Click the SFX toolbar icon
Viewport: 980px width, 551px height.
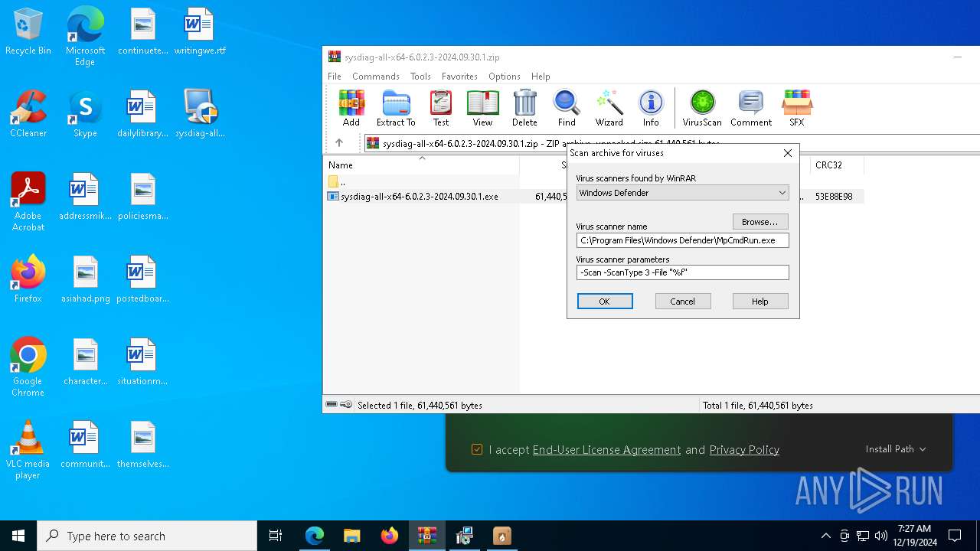(x=796, y=108)
